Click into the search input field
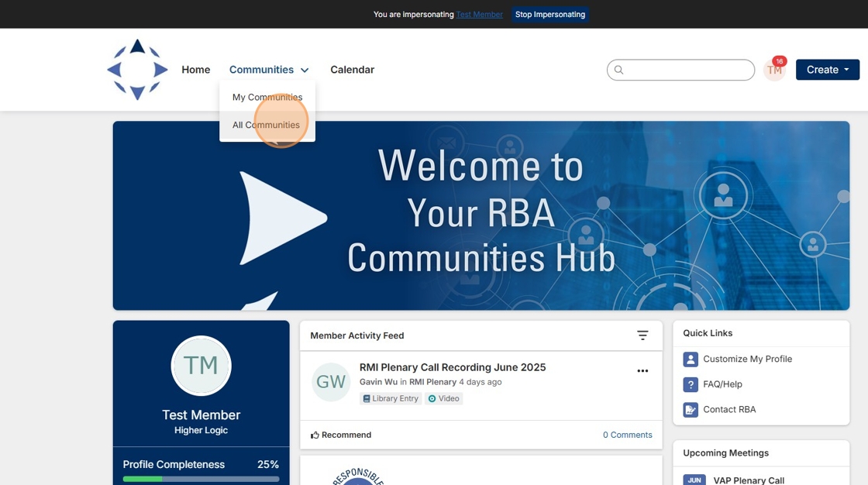This screenshot has height=485, width=868. coord(681,70)
